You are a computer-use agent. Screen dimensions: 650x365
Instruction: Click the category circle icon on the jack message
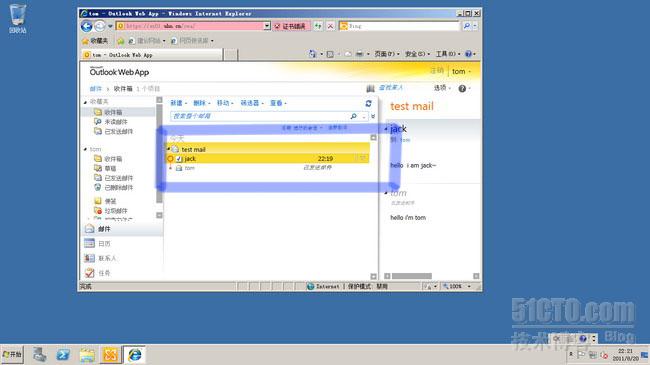[x=170, y=158]
